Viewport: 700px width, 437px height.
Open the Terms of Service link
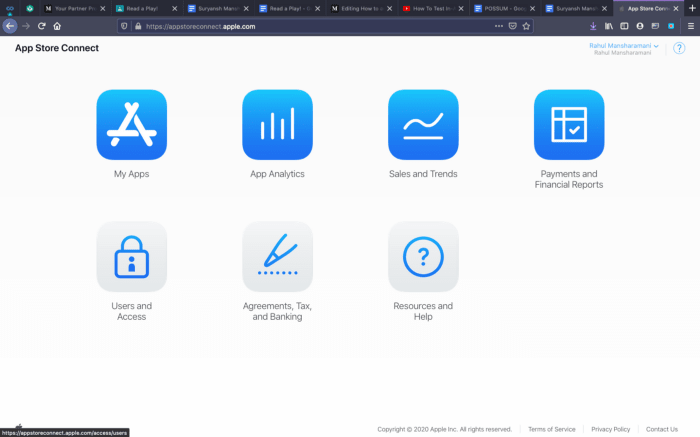552,429
